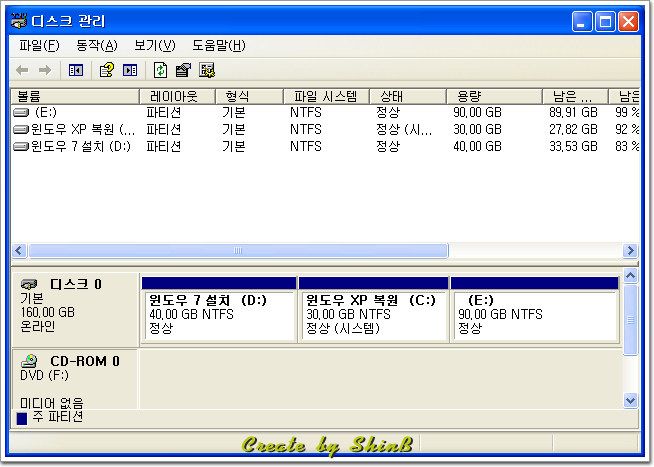Maximize the Disk Management window
Screen dimensions: 654x467
pos(605,22)
